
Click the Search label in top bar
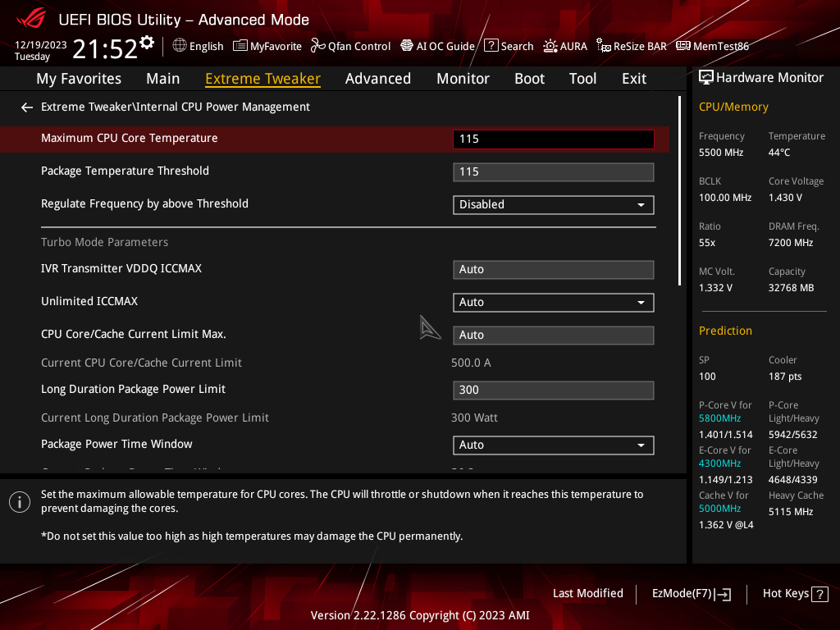coord(517,46)
